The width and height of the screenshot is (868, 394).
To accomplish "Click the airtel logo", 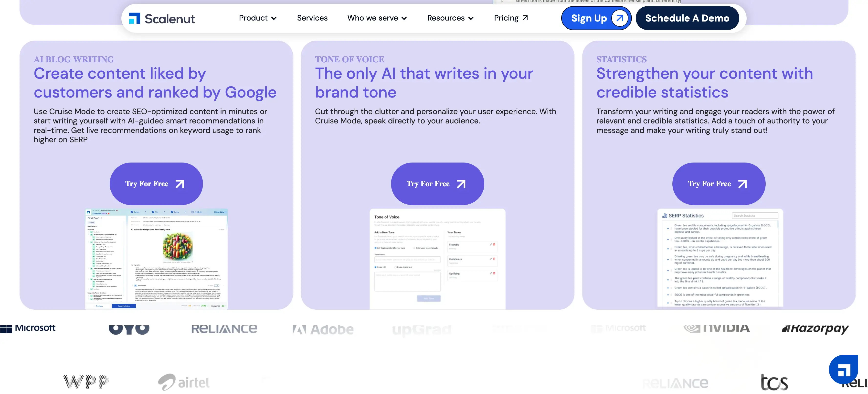I will click(x=184, y=382).
